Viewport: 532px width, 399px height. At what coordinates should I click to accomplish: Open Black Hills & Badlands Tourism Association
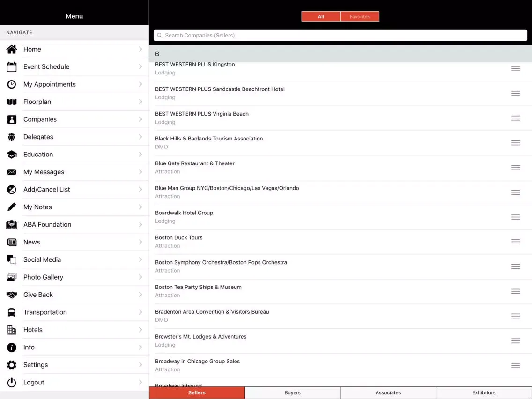[x=340, y=143]
